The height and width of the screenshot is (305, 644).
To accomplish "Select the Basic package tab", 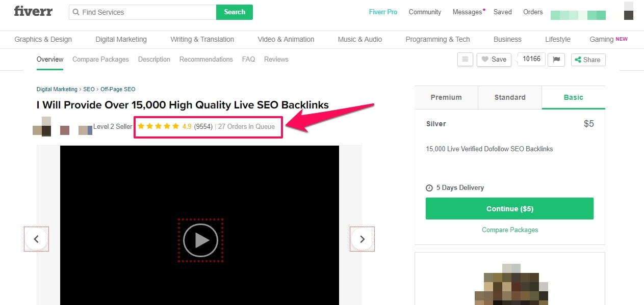I will coord(573,97).
